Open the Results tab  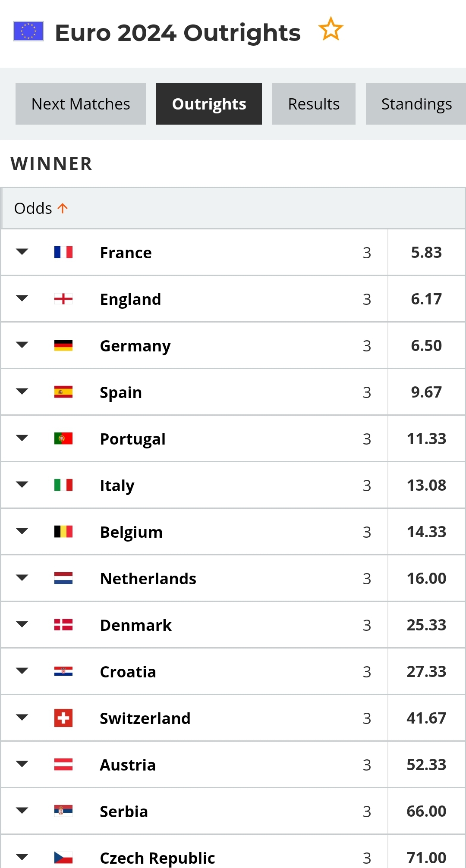pos(314,104)
